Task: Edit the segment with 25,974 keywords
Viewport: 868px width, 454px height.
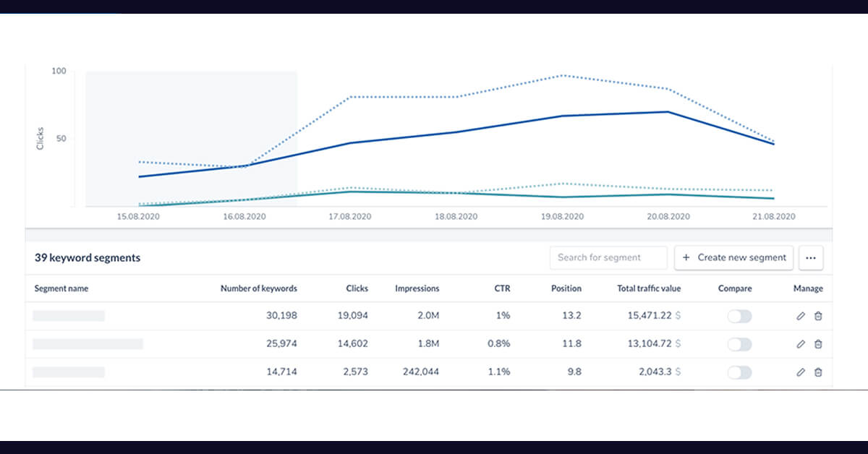Action: (x=801, y=344)
